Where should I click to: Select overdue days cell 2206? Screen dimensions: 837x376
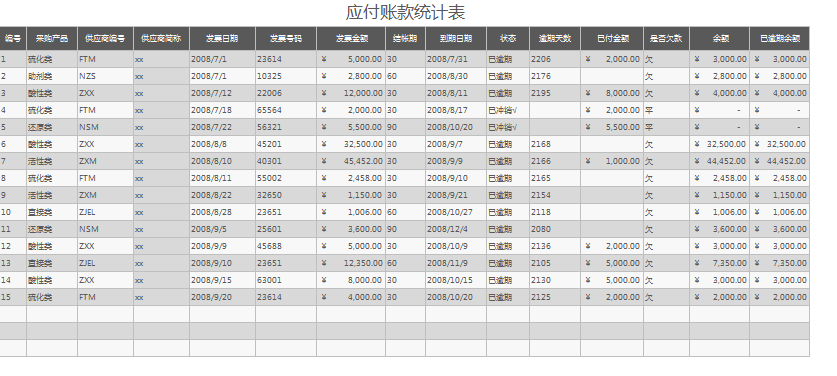click(x=555, y=59)
